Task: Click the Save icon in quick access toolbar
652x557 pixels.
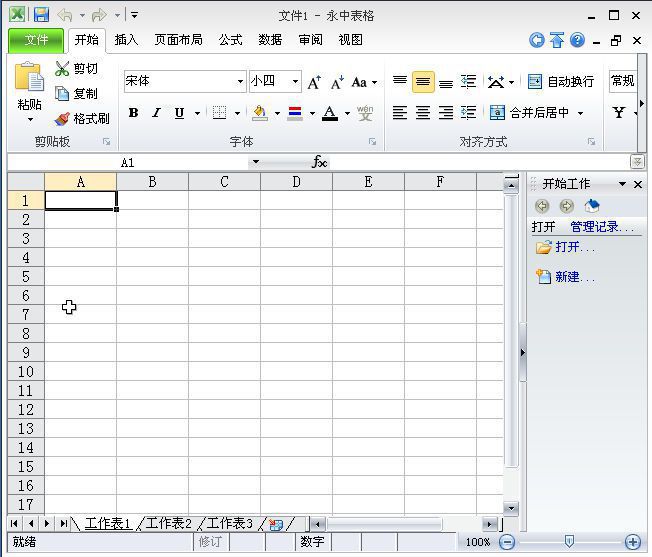Action: click(41, 15)
